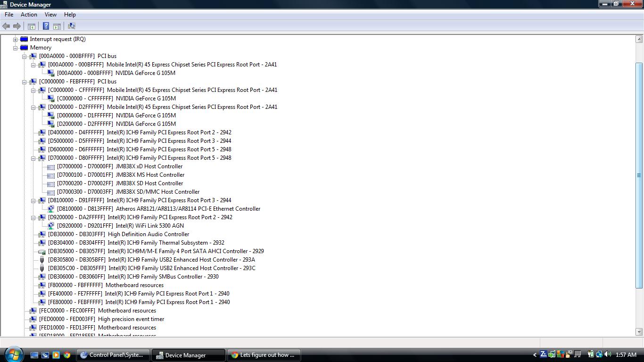This screenshot has width=644, height=362.
Task: Click the icon beside JMB38X xD Host Controller
Action: tap(51, 166)
